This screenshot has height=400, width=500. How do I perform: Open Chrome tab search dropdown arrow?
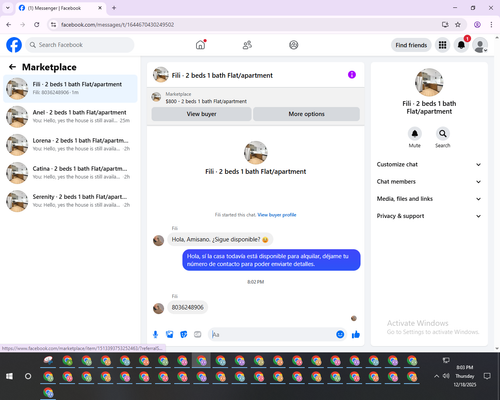pyautogui.click(x=8, y=8)
